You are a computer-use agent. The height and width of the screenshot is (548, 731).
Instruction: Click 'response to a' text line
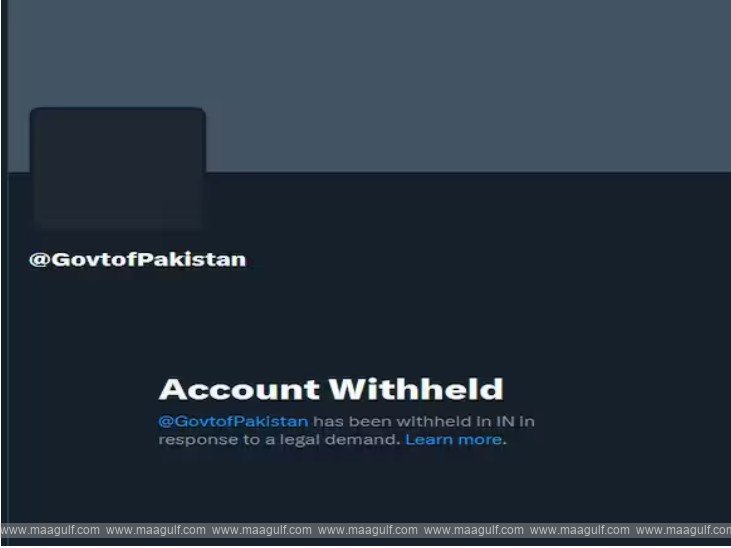point(217,440)
